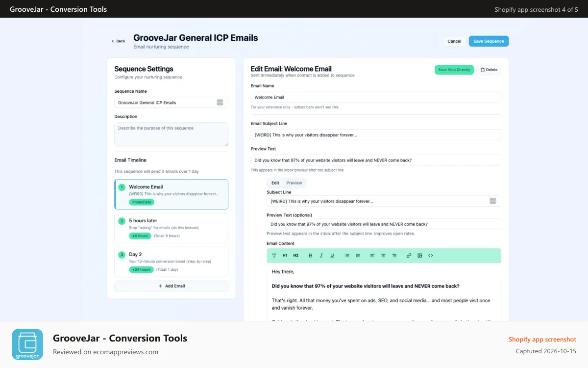The height and width of the screenshot is (368, 588).
Task: Add a new email to timeline
Action: click(x=171, y=286)
